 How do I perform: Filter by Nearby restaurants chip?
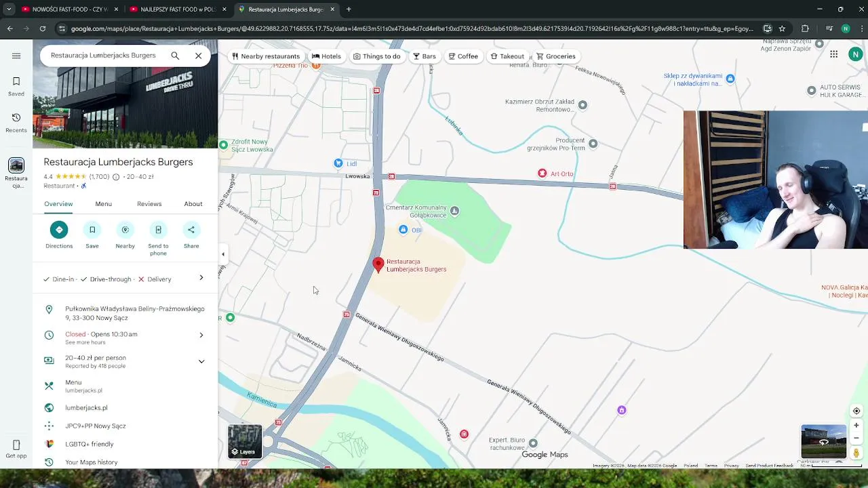coord(265,56)
